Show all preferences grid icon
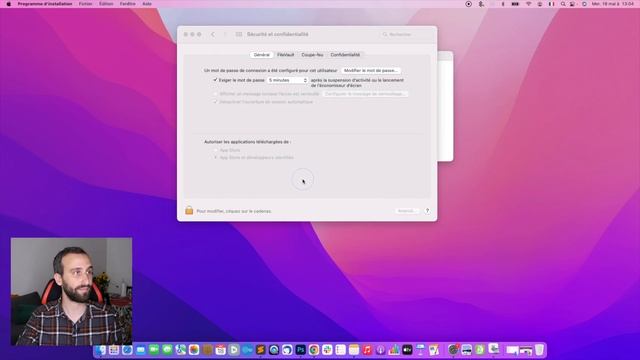 coord(239,34)
